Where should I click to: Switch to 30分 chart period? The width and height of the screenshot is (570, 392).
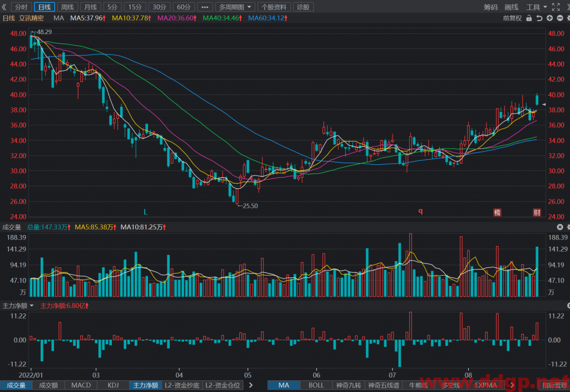[x=159, y=7]
